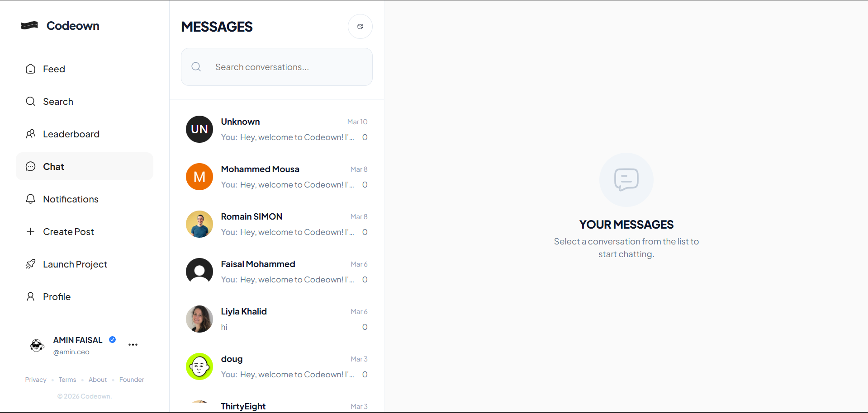Open the Feed page
Image resolution: width=868 pixels, height=413 pixels.
(x=54, y=69)
